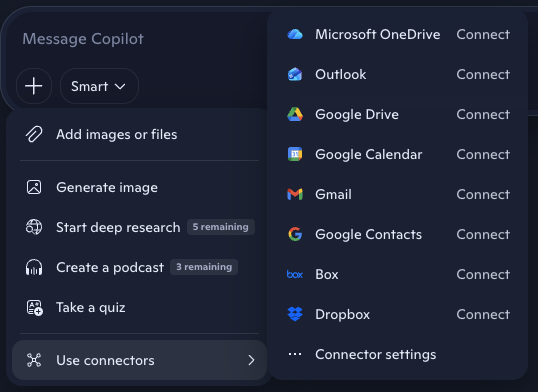Click the Google Calendar icon
538x392 pixels.
(x=295, y=154)
